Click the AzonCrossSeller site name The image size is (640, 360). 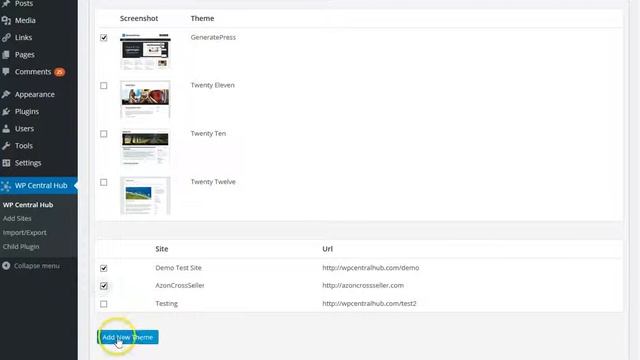pyautogui.click(x=180, y=285)
